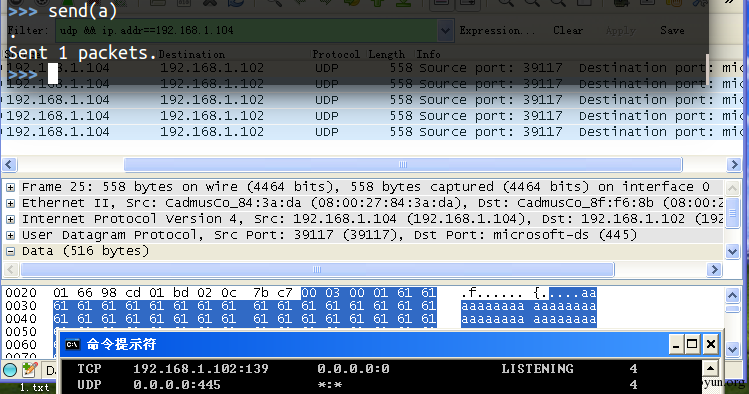Expand the Frame 25 tree node

[11, 187]
